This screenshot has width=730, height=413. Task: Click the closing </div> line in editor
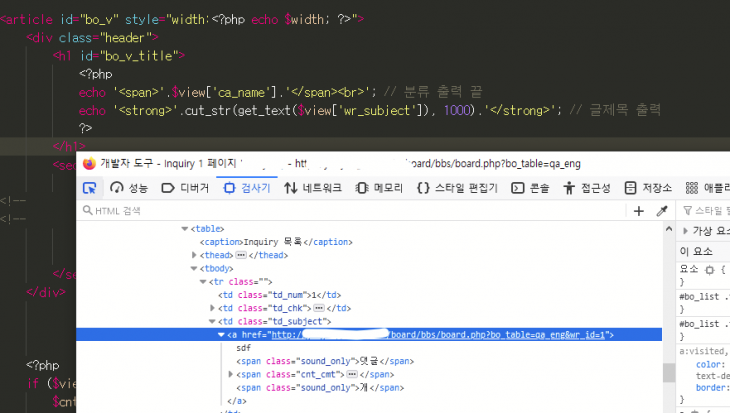tap(46, 292)
